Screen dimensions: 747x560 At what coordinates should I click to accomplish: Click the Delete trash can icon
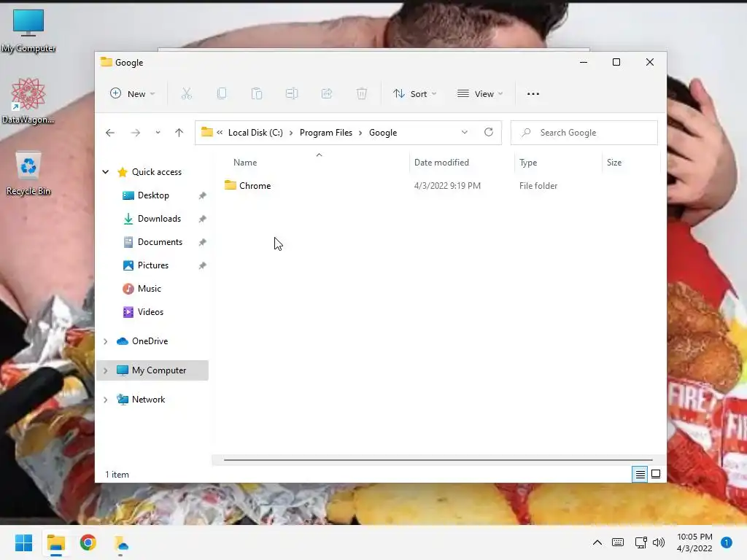pyautogui.click(x=362, y=94)
